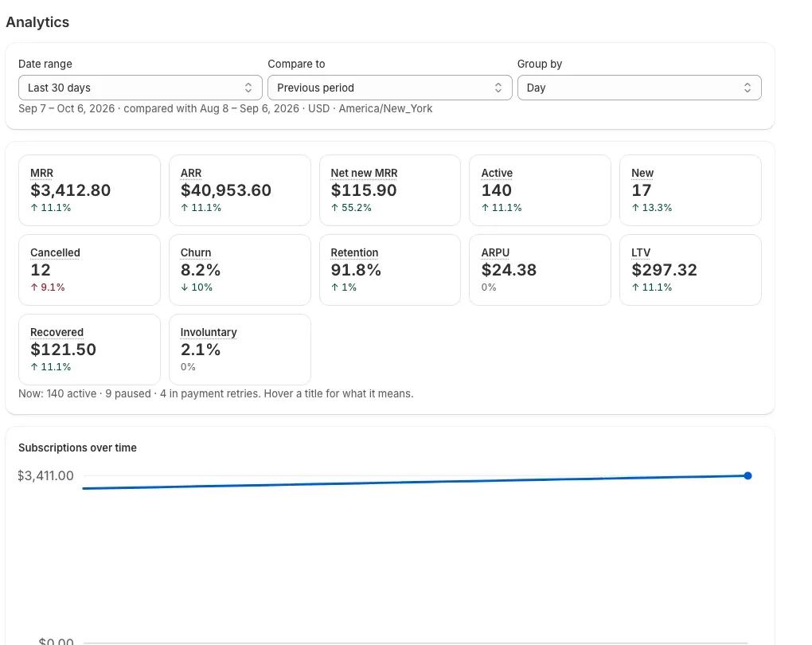Click the date range summary text
Image resolution: width=812 pixels, height=645 pixels.
point(225,109)
